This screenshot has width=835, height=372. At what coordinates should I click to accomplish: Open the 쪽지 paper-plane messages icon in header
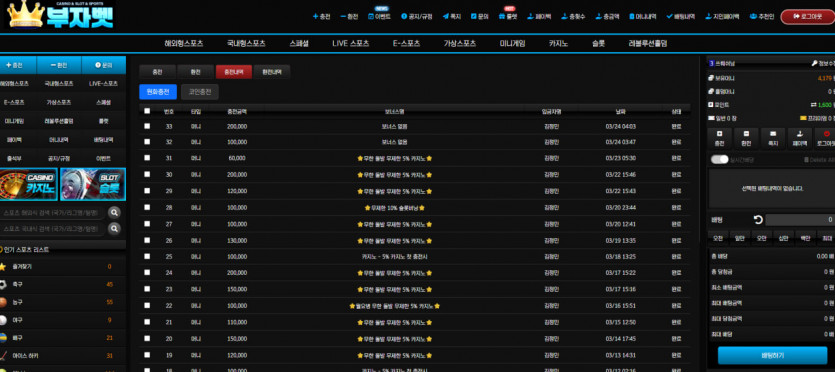[x=445, y=16]
